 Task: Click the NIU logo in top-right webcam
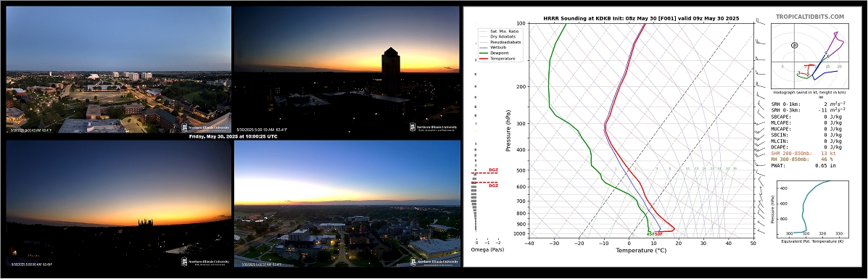point(434,128)
